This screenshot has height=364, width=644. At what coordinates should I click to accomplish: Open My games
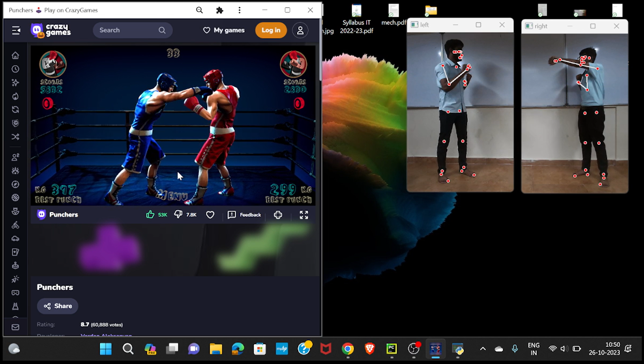[x=224, y=30]
